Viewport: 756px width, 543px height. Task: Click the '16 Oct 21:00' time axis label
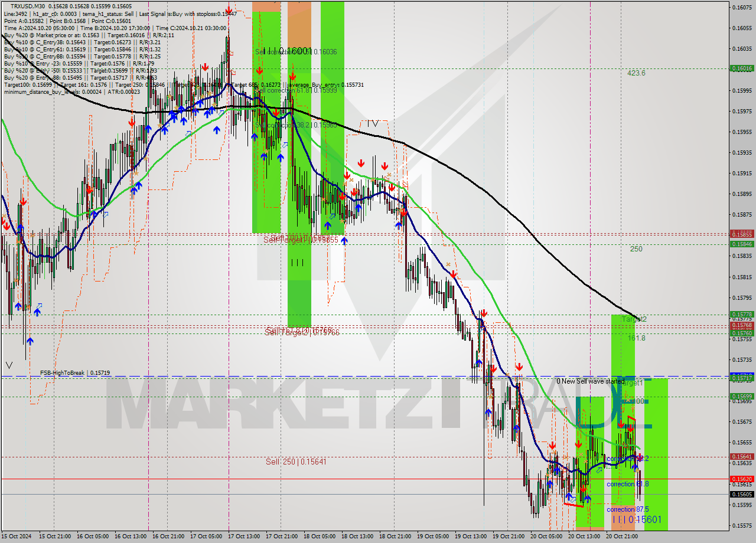168,537
